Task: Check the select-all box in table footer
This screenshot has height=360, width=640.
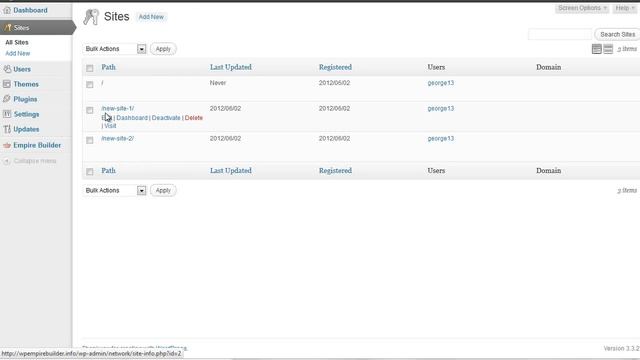Action: pos(90,172)
